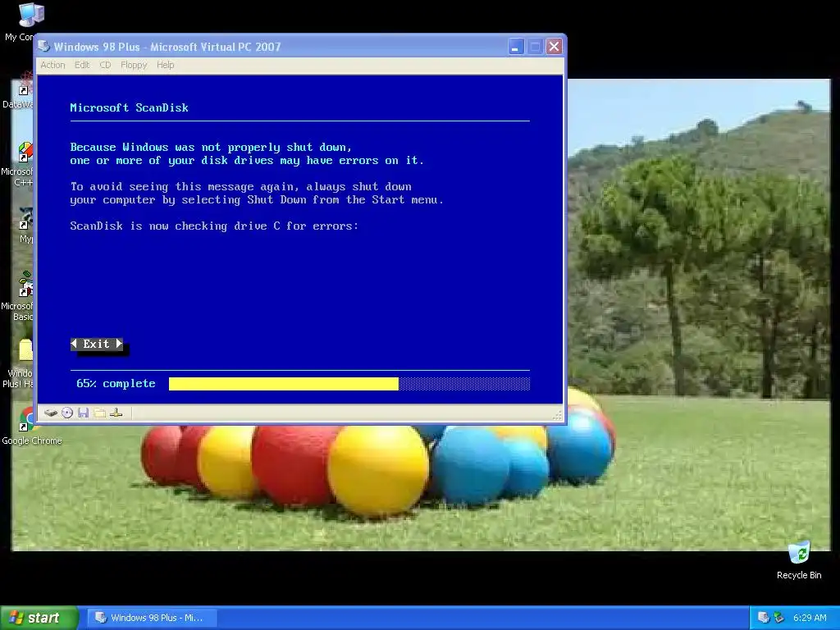Viewport: 840px width, 630px height.
Task: Open the Edit menu
Action: [82, 65]
